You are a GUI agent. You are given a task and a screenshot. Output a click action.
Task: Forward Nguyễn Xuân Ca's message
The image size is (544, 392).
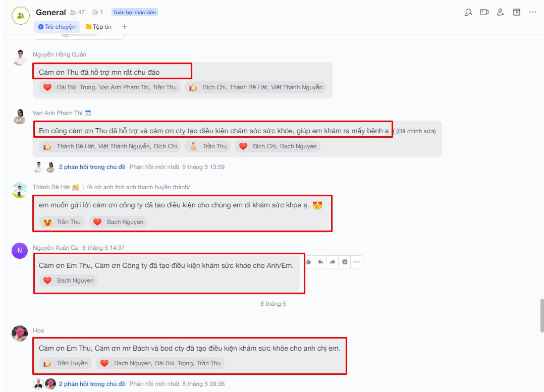(x=333, y=262)
